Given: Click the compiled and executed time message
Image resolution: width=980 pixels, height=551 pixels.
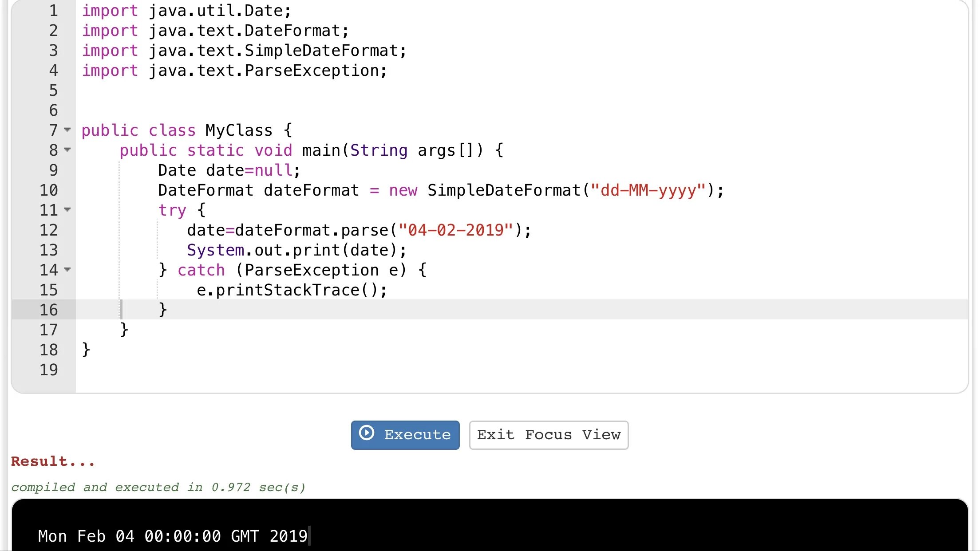Looking at the screenshot, I should tap(158, 487).
